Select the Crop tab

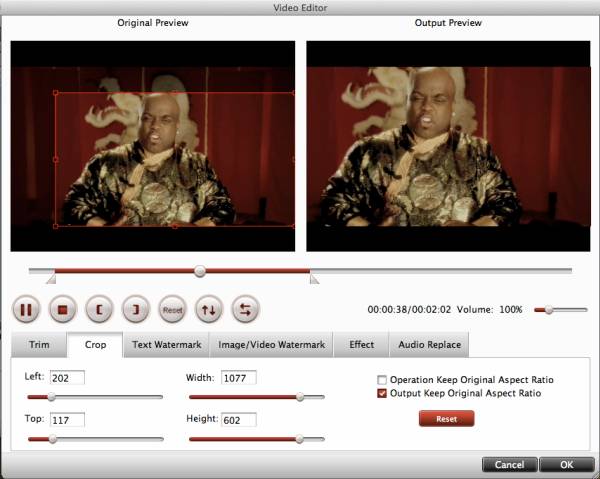point(95,345)
